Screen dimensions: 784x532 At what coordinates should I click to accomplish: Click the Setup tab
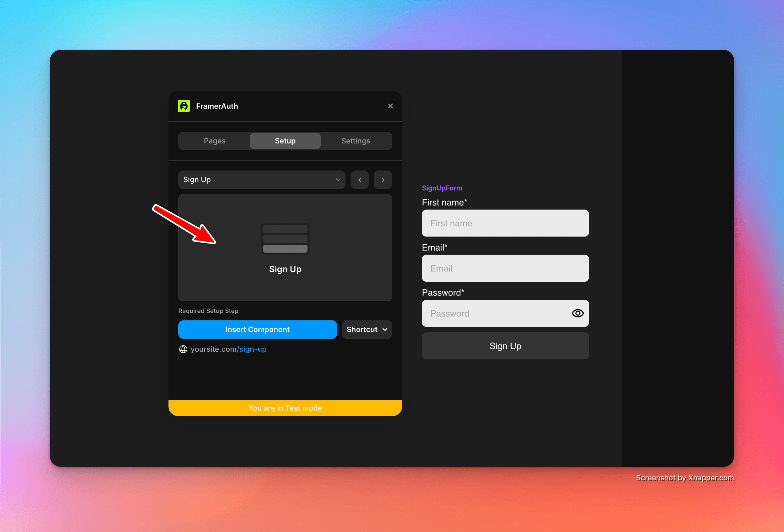click(x=285, y=141)
